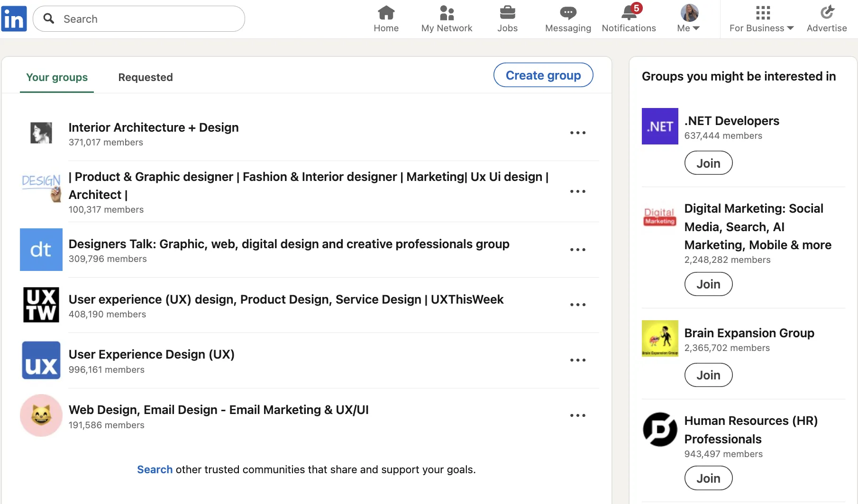Check the Notifications bell with badge 5
858x504 pixels.
[628, 14]
